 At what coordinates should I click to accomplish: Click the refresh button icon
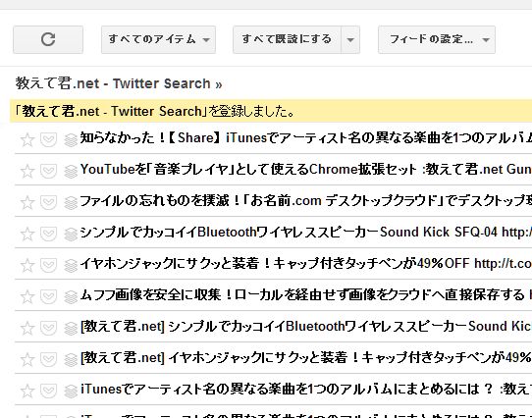[48, 39]
